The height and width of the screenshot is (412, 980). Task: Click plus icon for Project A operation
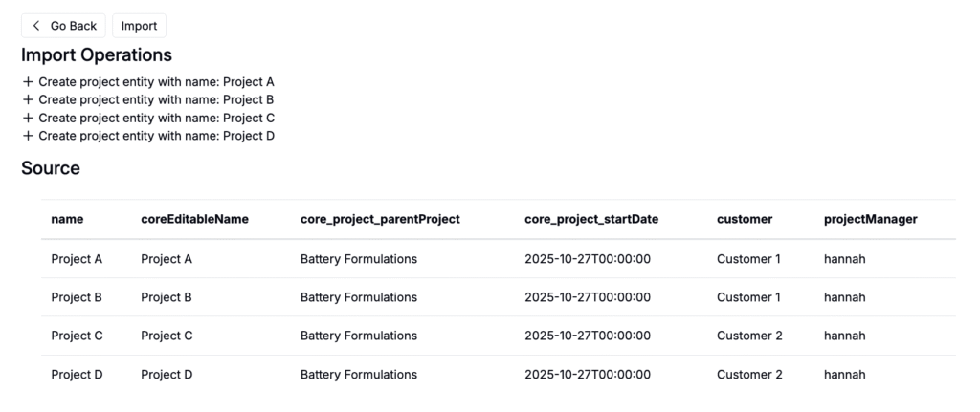tap(28, 82)
